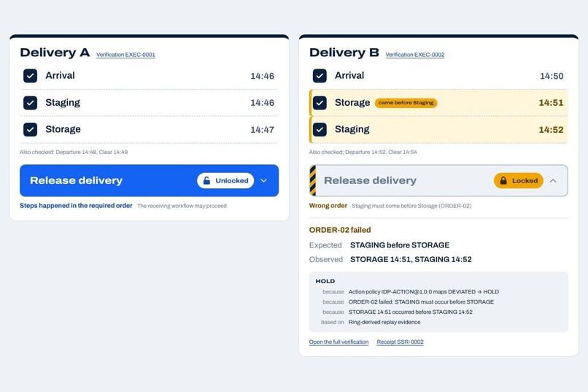588x392 pixels.
Task: Click 'Steps happened in the required order' text
Action: tap(76, 206)
